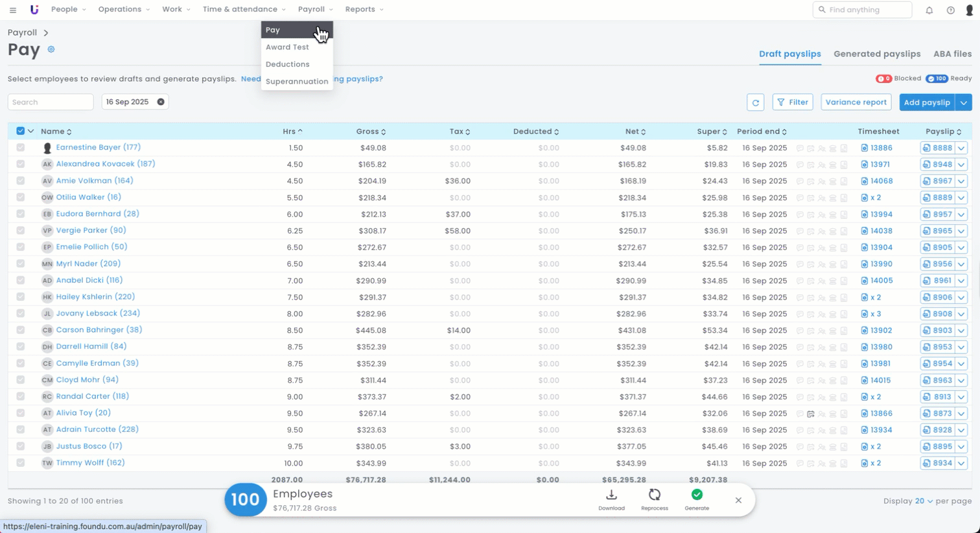Open the Display 20 per page dropdown
The width and height of the screenshot is (980, 533).
[x=924, y=501]
